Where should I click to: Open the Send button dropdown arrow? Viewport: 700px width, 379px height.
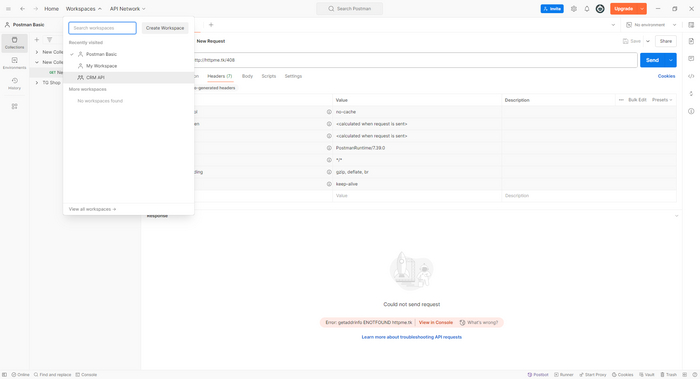[x=671, y=60]
